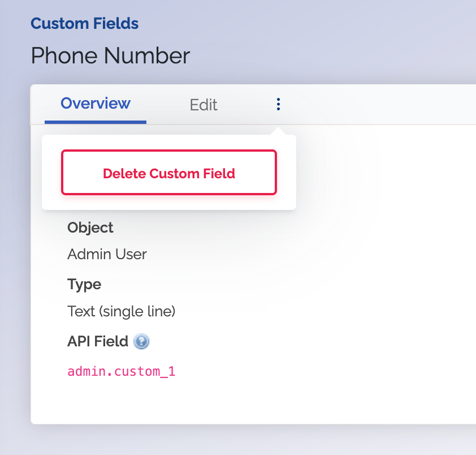Click the Type field label

coord(84,285)
